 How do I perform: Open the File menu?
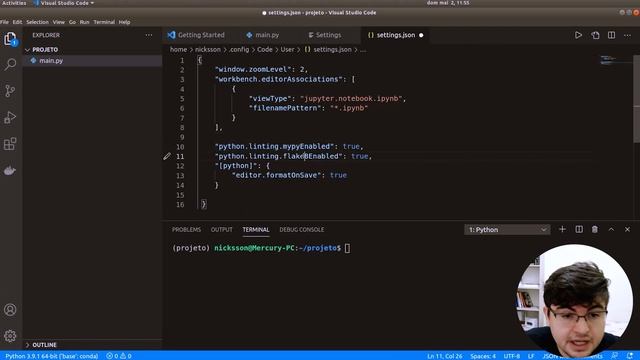click(4, 22)
